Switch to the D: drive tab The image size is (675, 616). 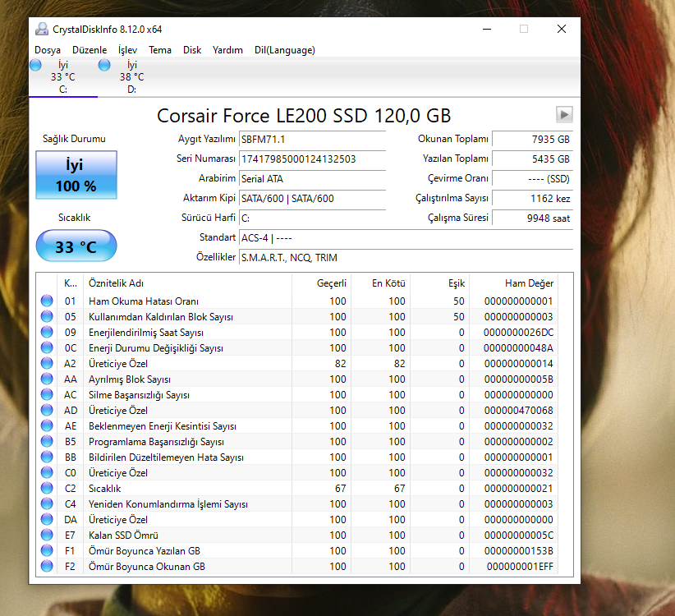click(x=131, y=77)
